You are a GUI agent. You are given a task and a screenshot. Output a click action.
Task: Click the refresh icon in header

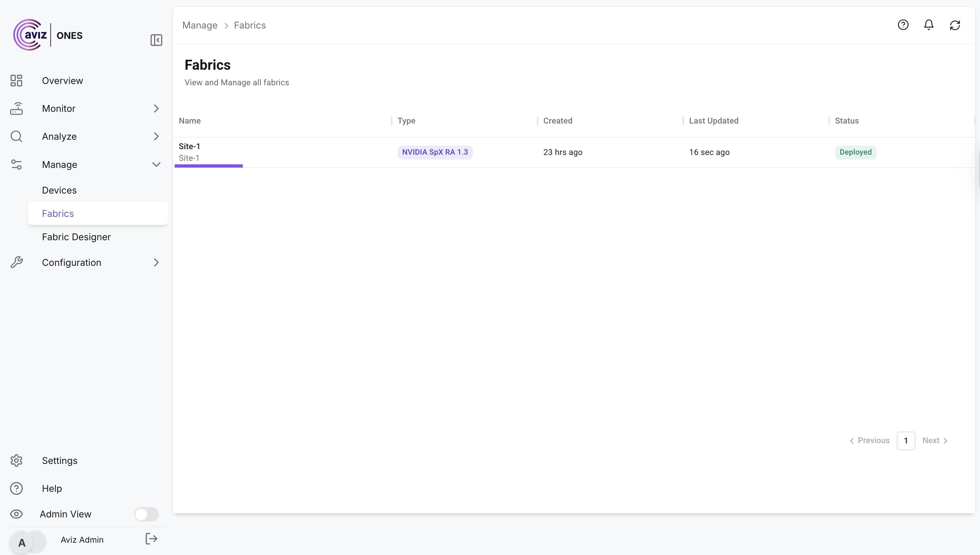coord(955,25)
